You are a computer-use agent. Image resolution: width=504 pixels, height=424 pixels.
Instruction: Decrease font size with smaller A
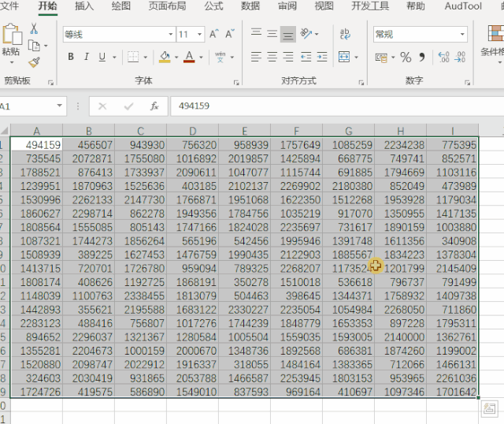coord(230,34)
